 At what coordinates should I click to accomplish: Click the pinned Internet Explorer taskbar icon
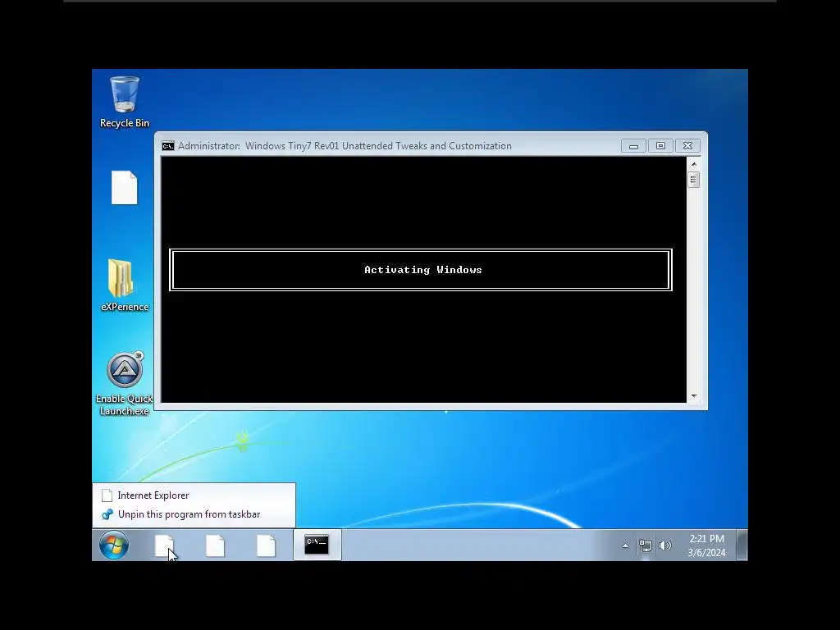point(164,546)
